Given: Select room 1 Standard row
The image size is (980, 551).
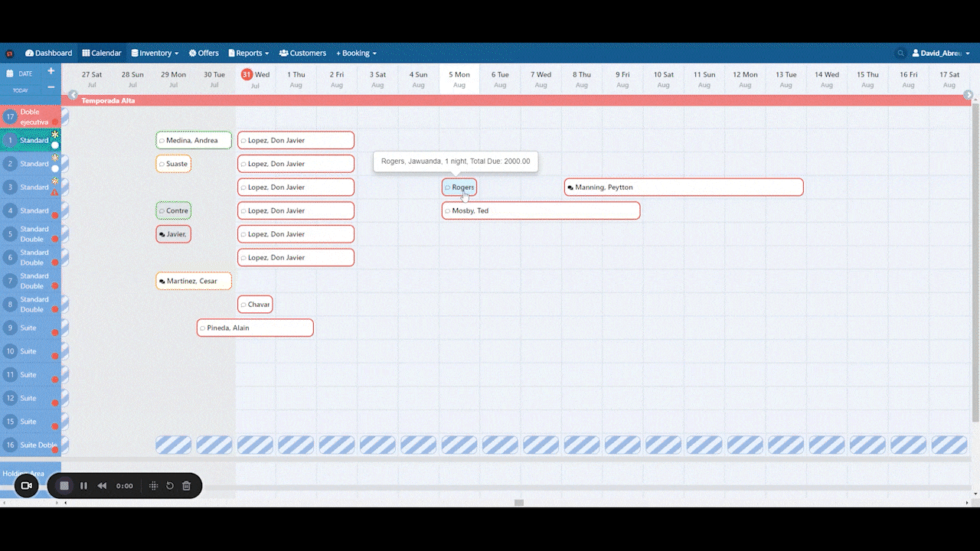Looking at the screenshot, I should 31,140.
